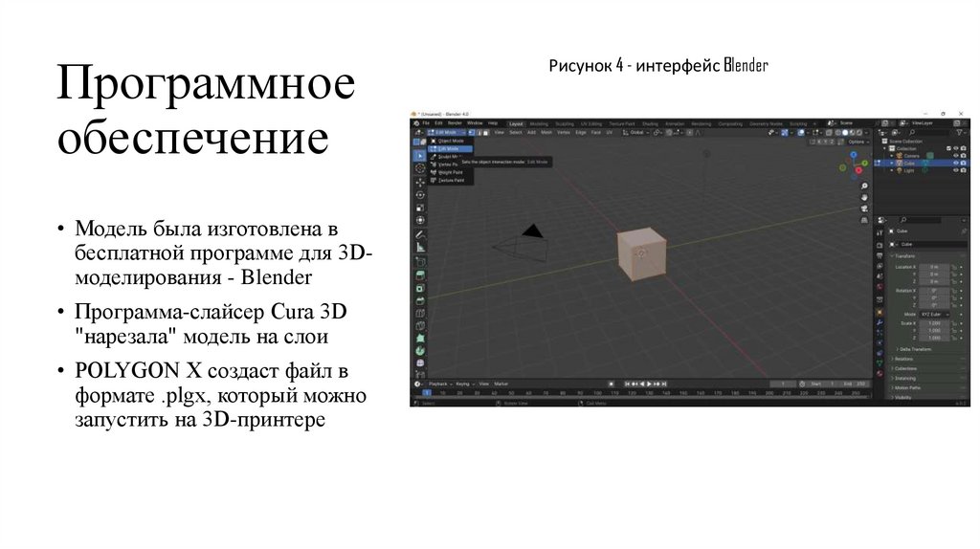Open the File menu in Blender
The image size is (980, 549).
coord(426,123)
